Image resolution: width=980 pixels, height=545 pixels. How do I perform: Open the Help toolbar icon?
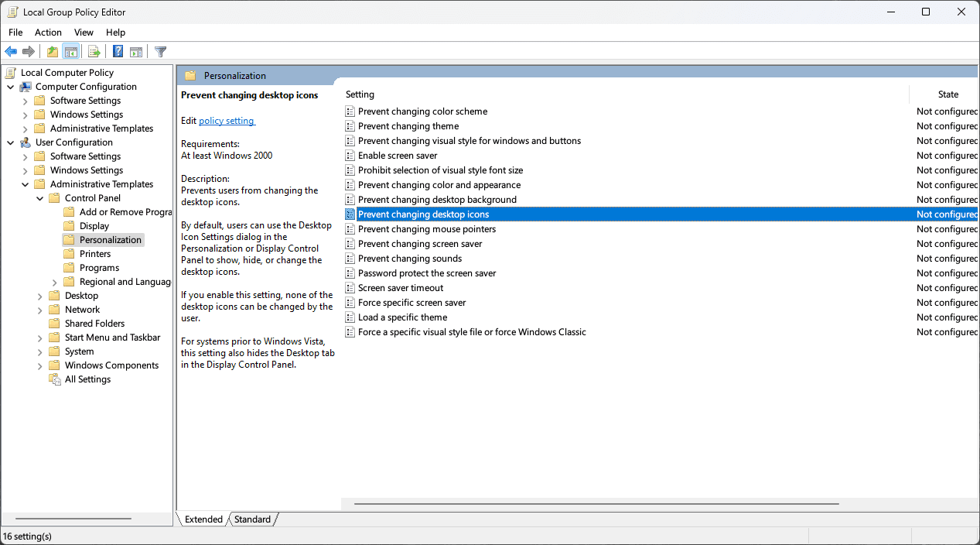(118, 52)
